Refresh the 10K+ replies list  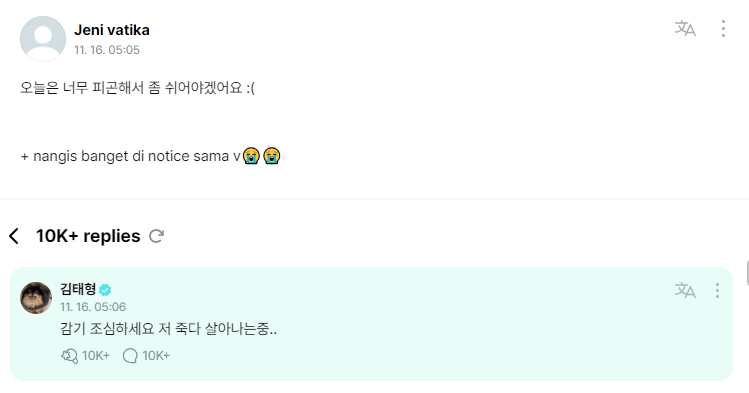coord(156,236)
